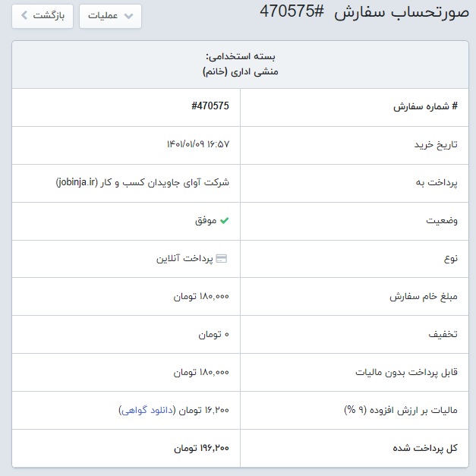Click the purchase date value ۱۴۰۱/۰۱/۰۹
Viewport: 476px width, 476px height.
(197, 144)
